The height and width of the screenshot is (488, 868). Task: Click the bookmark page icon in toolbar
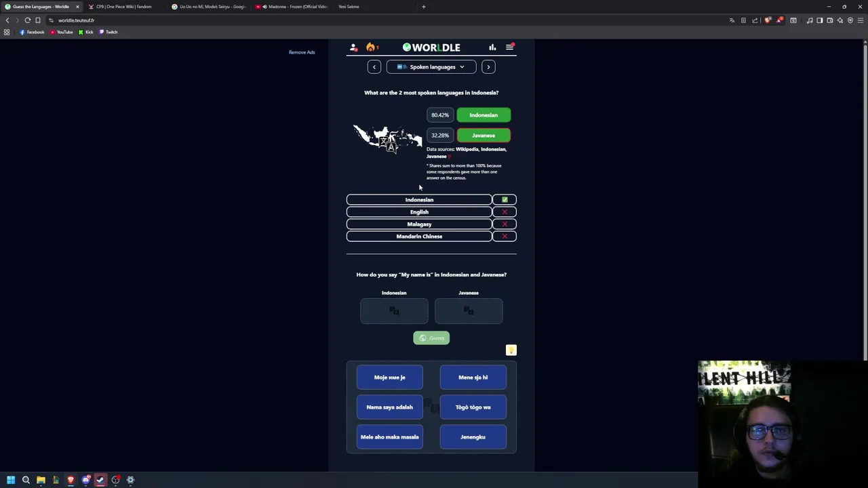[38, 20]
